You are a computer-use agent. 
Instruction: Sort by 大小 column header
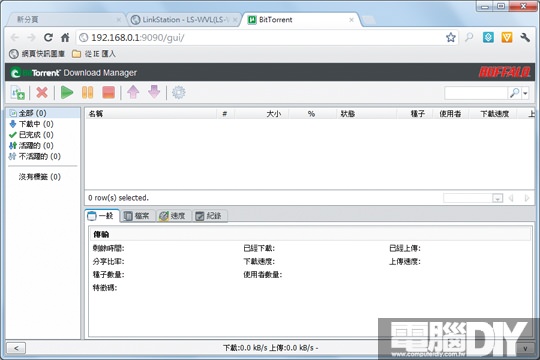[261, 114]
